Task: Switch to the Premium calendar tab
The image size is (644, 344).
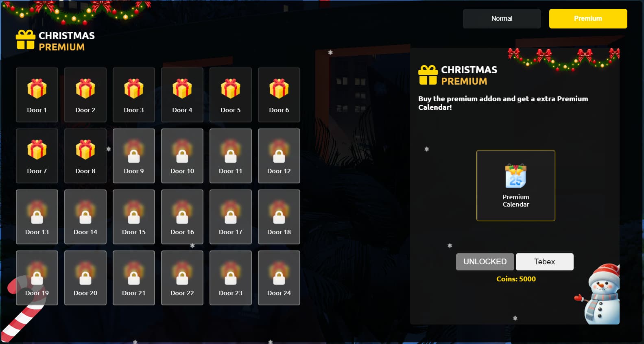Action: coord(588,19)
